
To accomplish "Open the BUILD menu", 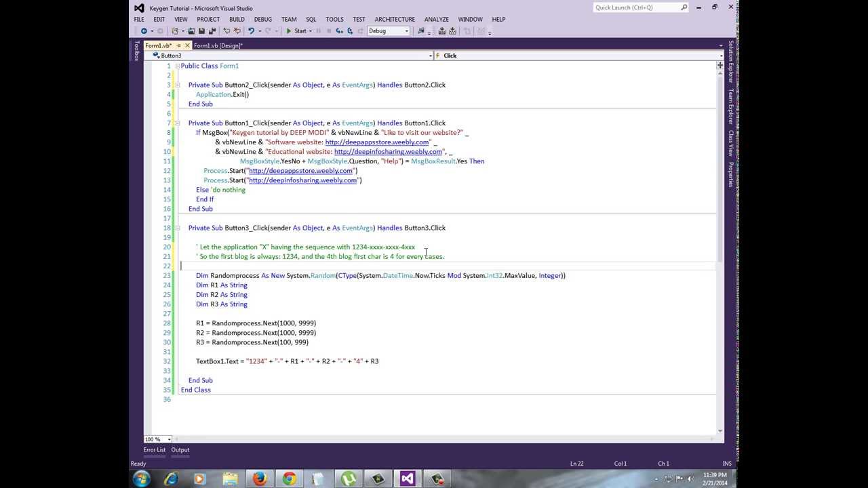I will pos(237,20).
